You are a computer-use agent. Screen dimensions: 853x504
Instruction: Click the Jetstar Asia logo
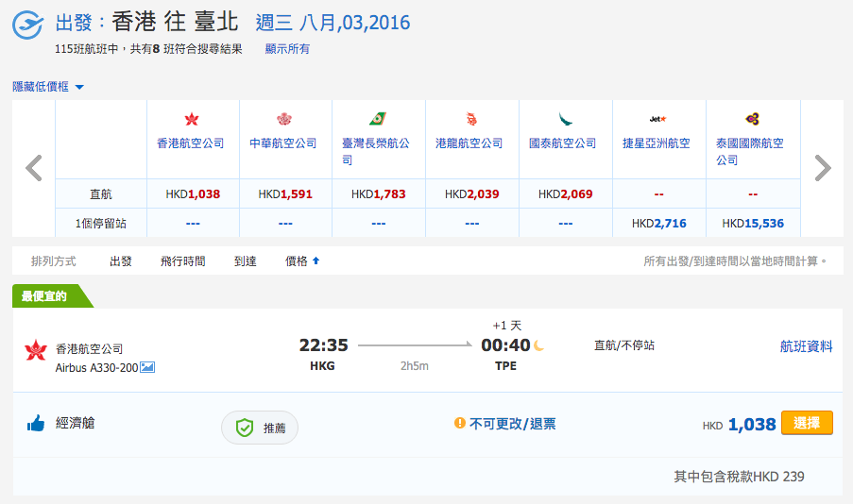658,119
